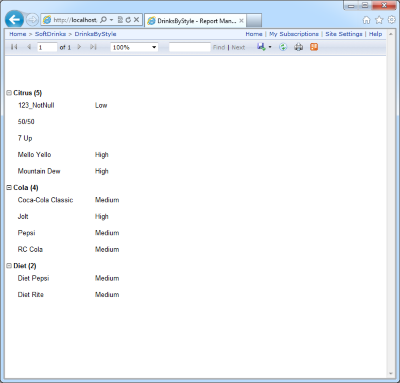Open the Export format dropdown arrow
Image resolution: width=400 pixels, height=383 pixels.
coord(270,47)
